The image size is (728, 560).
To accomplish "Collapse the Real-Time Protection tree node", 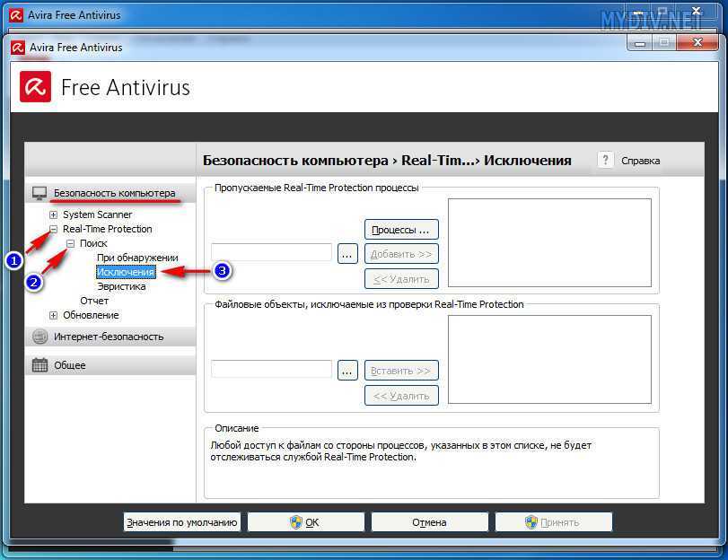I will point(54,229).
